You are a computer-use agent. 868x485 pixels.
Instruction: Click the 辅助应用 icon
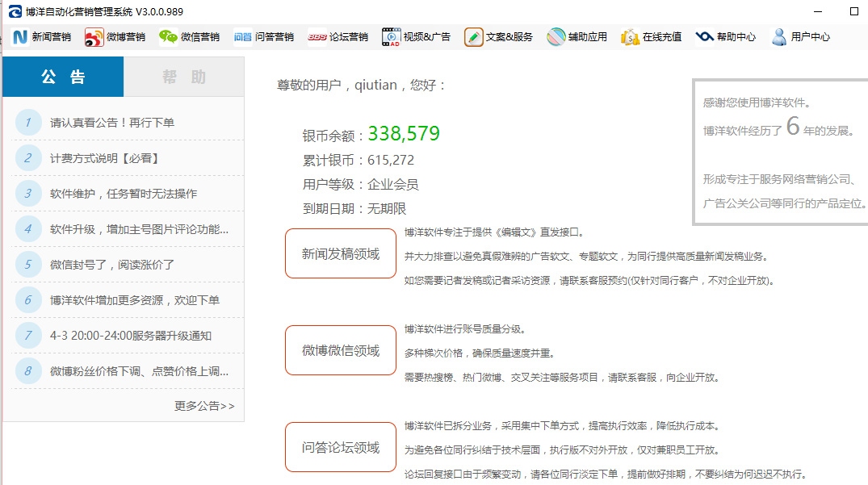556,37
